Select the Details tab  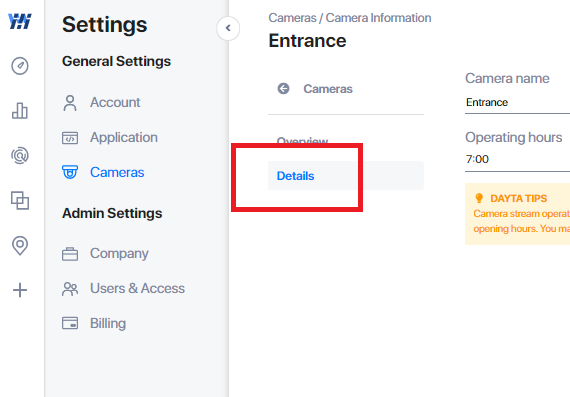346,176
